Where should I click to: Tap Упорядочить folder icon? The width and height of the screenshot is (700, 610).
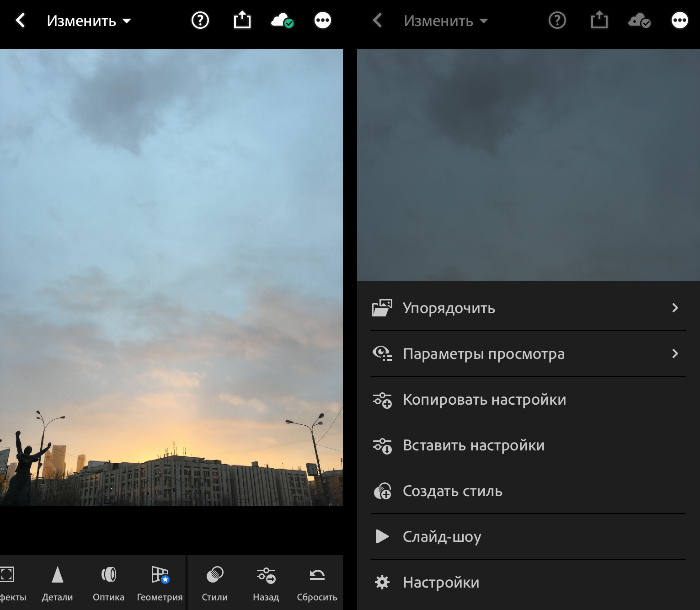382,308
